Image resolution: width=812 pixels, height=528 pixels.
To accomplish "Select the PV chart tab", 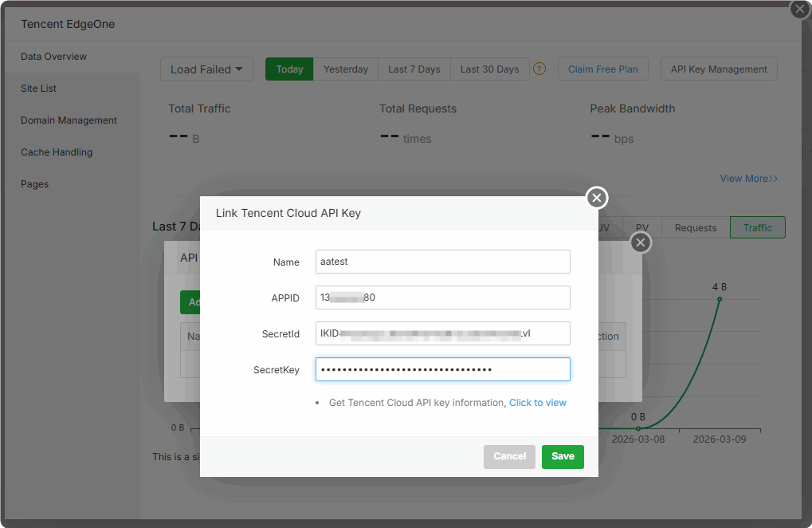I will [x=642, y=228].
